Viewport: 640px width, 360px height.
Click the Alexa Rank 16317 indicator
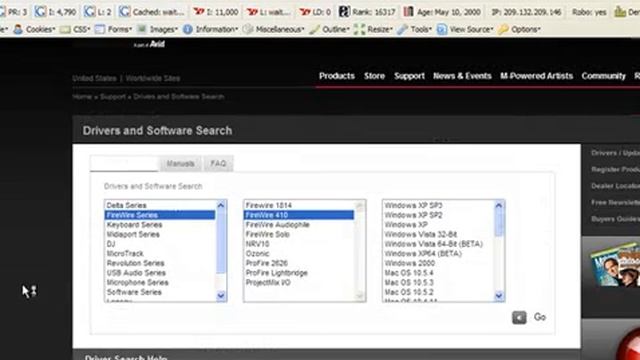click(367, 12)
